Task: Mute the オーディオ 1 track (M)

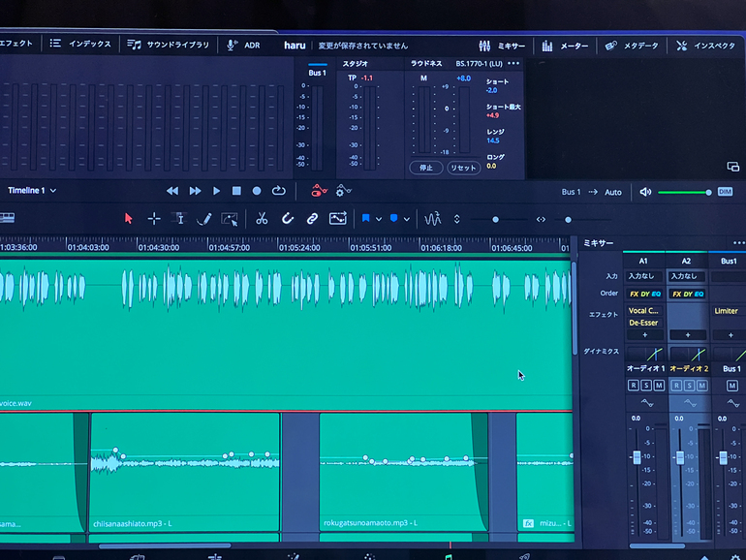Action: tap(659, 386)
